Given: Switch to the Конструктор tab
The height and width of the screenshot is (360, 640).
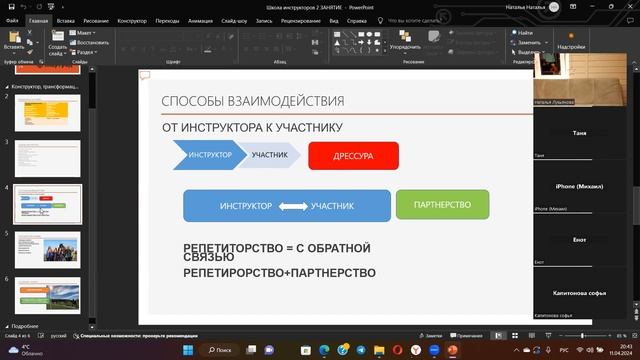Looking at the screenshot, I should [x=132, y=20].
